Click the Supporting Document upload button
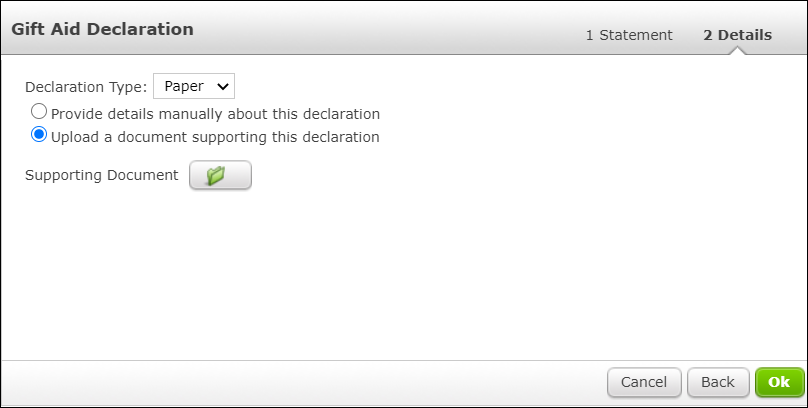Screen dimensions: 808x408 click(221, 175)
